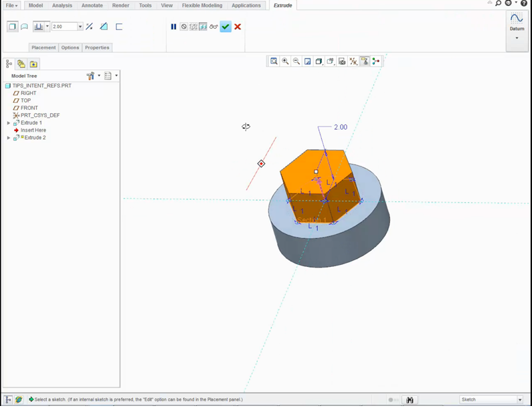Viewport: 532px width, 408px height.
Task: Select Extrude 2 in the model tree
Action: (x=35, y=138)
